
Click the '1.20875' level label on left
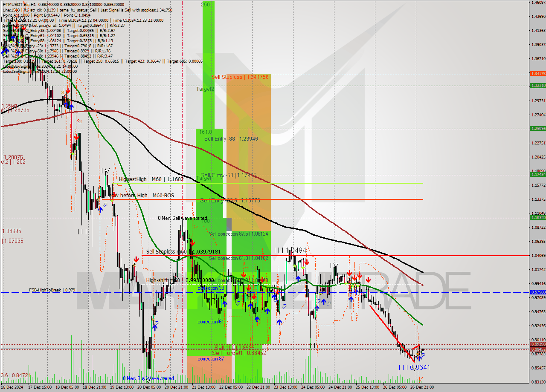13,157
